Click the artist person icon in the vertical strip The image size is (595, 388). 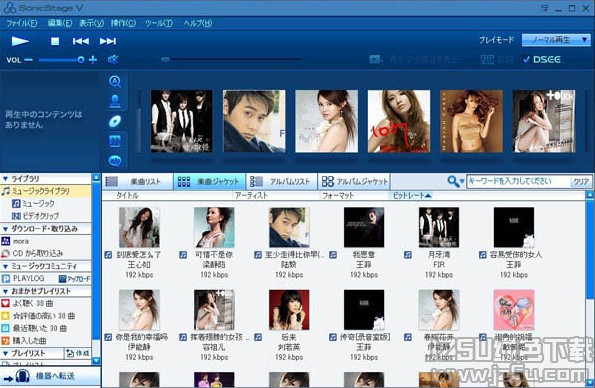115,101
